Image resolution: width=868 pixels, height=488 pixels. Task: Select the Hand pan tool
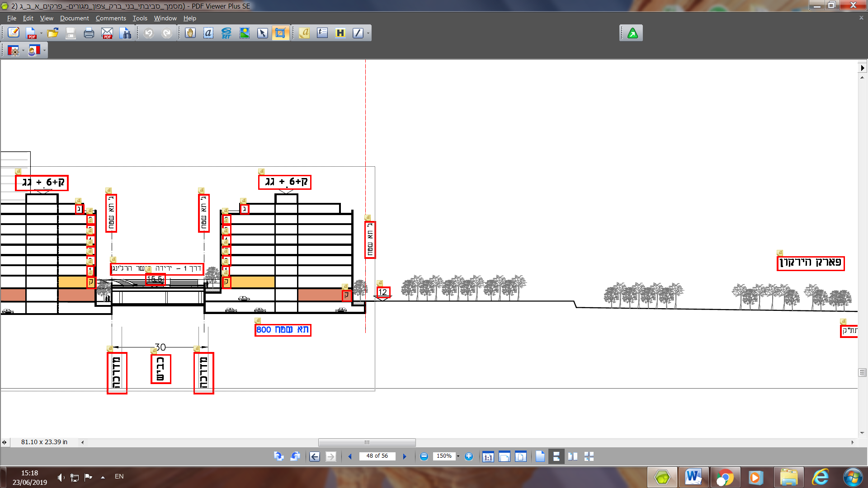(x=190, y=33)
